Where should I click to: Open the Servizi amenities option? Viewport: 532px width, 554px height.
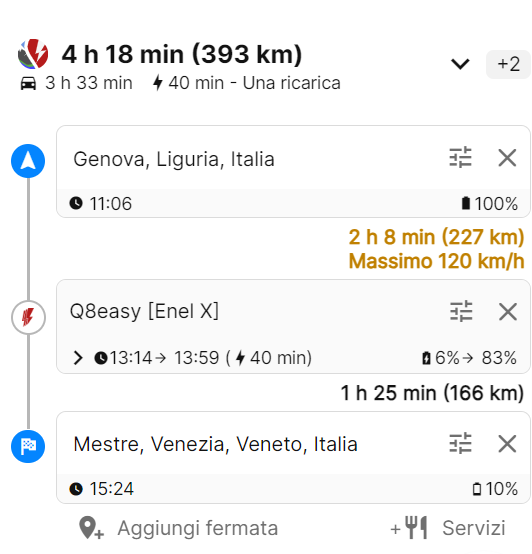pyautogui.click(x=448, y=528)
